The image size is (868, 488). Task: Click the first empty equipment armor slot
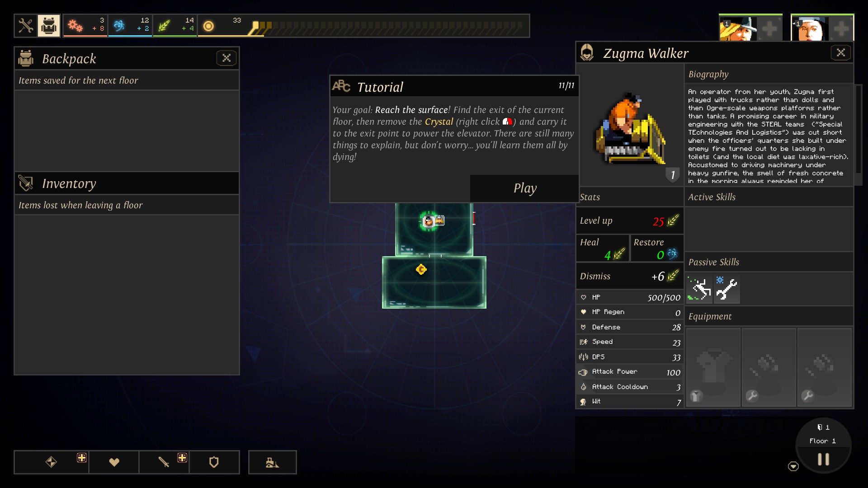pos(713,367)
